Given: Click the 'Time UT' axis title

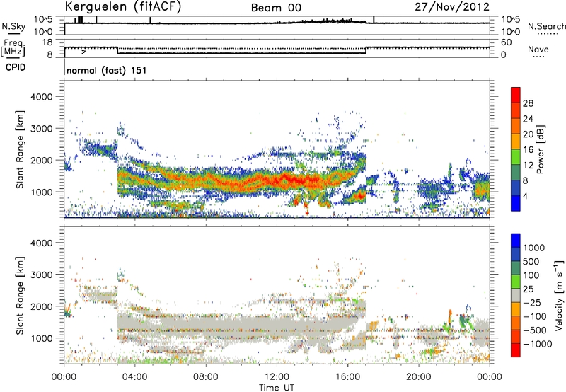Looking at the screenshot, I should (277, 387).
